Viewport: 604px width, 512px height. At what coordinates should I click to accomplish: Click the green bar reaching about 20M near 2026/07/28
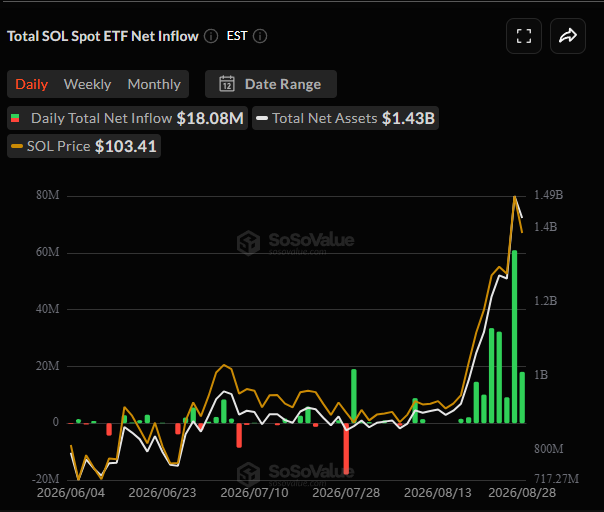[x=354, y=396]
